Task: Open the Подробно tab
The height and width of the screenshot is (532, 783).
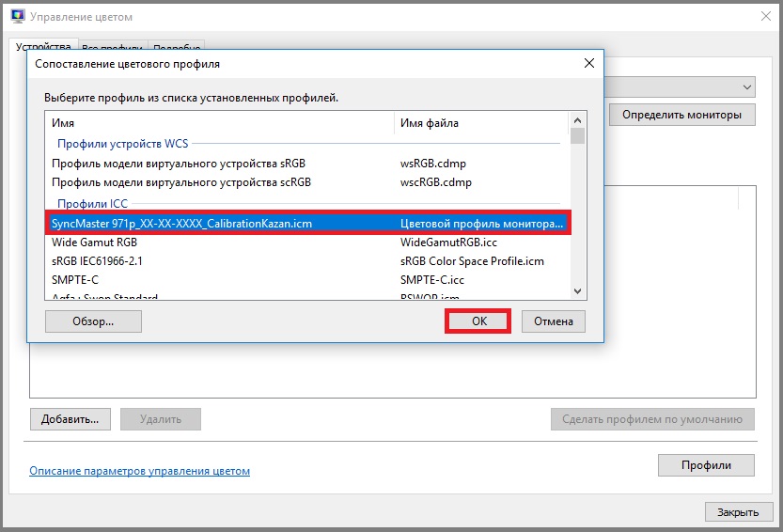Action: [177, 45]
